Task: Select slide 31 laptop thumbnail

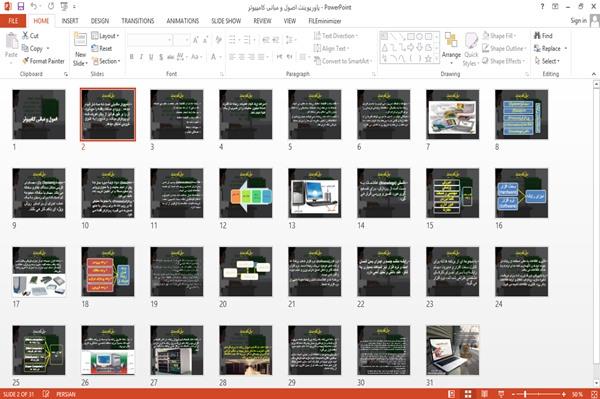Action: 453,350
